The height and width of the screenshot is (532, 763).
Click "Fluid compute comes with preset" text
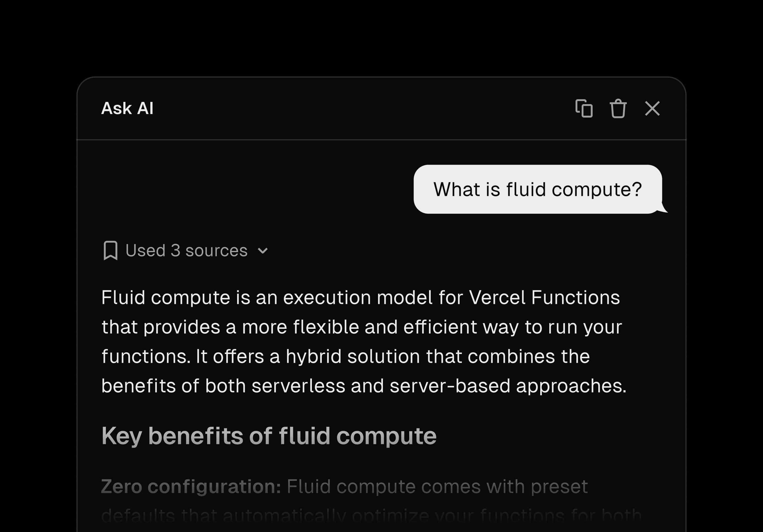point(437,487)
